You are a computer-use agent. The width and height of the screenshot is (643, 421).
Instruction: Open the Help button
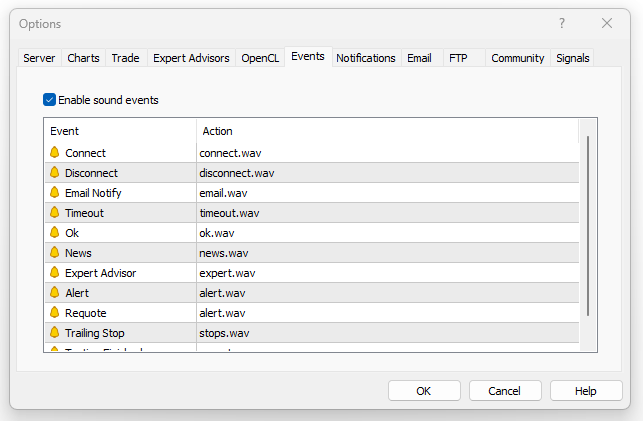pos(586,391)
